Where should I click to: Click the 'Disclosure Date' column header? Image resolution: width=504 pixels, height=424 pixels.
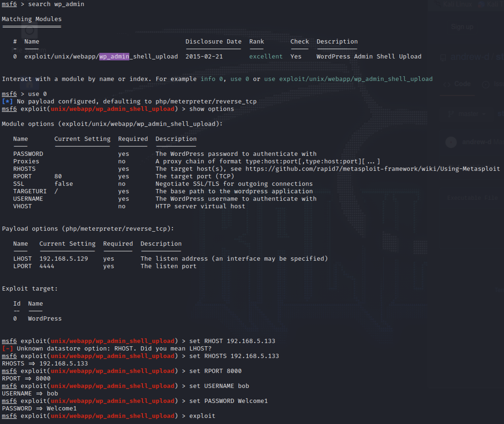213,42
